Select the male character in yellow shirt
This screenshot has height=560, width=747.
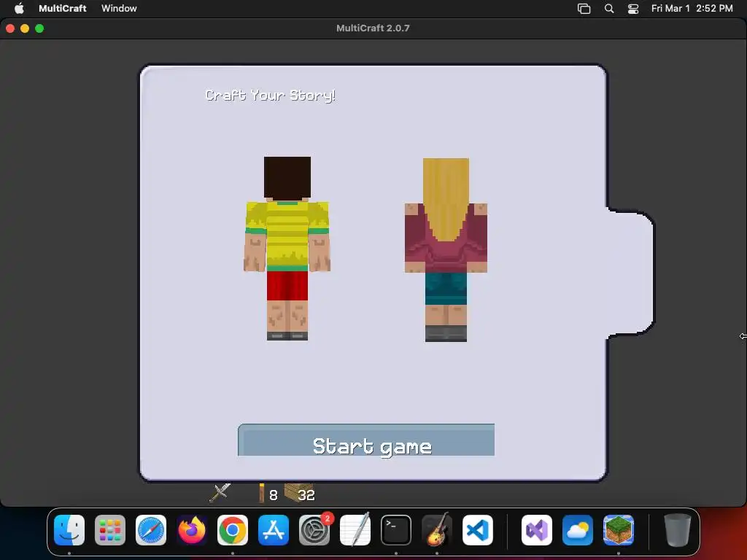pos(287,248)
